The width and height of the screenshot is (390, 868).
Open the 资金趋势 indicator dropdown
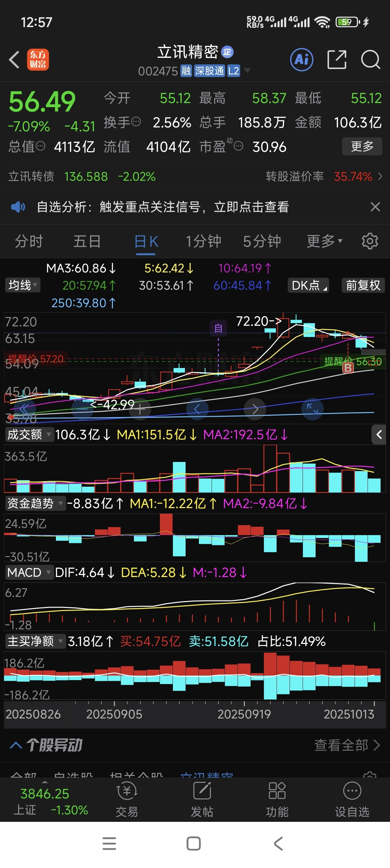(35, 504)
